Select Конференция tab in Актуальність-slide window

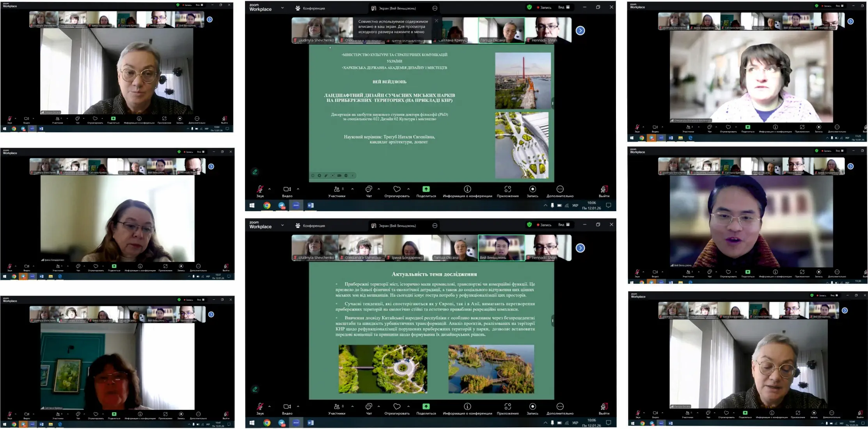point(310,226)
